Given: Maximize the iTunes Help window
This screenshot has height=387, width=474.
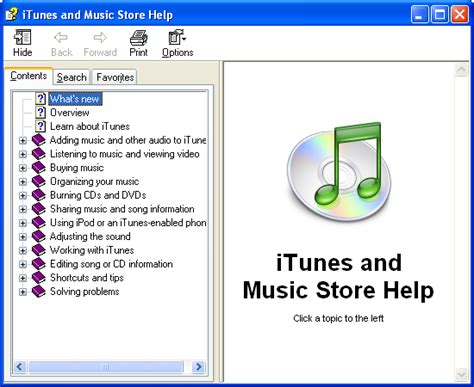Looking at the screenshot, I should 440,15.
